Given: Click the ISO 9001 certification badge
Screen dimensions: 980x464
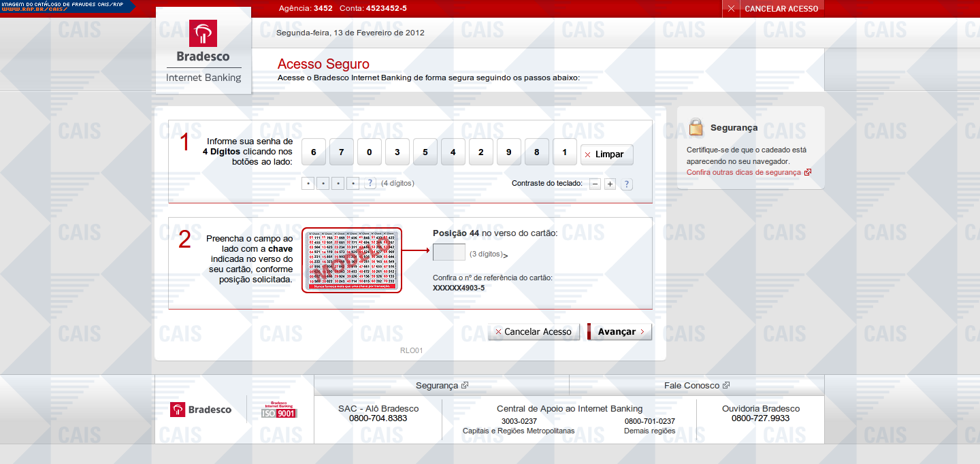Looking at the screenshot, I should coord(280,410).
